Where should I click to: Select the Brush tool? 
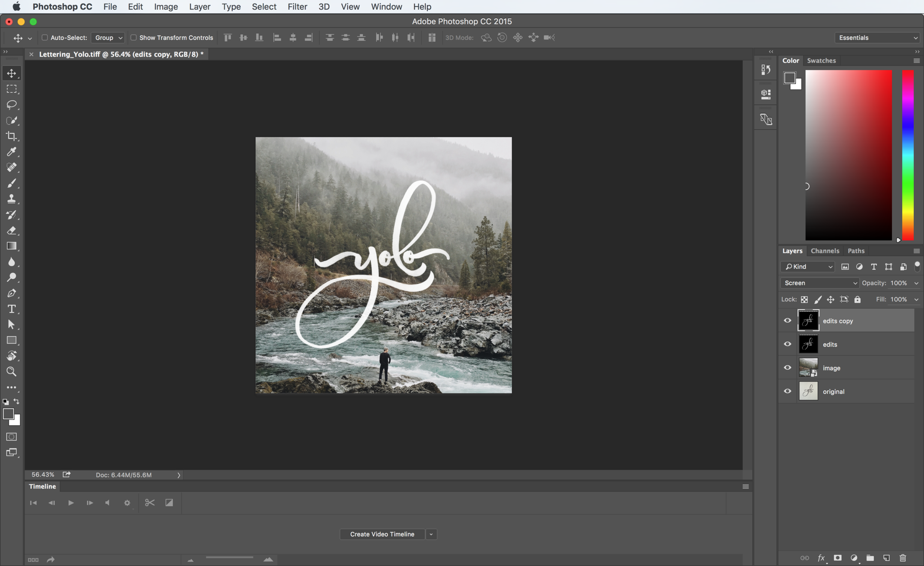(11, 183)
